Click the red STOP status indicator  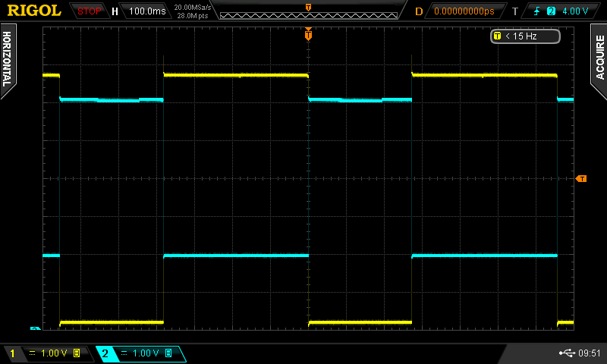(x=90, y=11)
